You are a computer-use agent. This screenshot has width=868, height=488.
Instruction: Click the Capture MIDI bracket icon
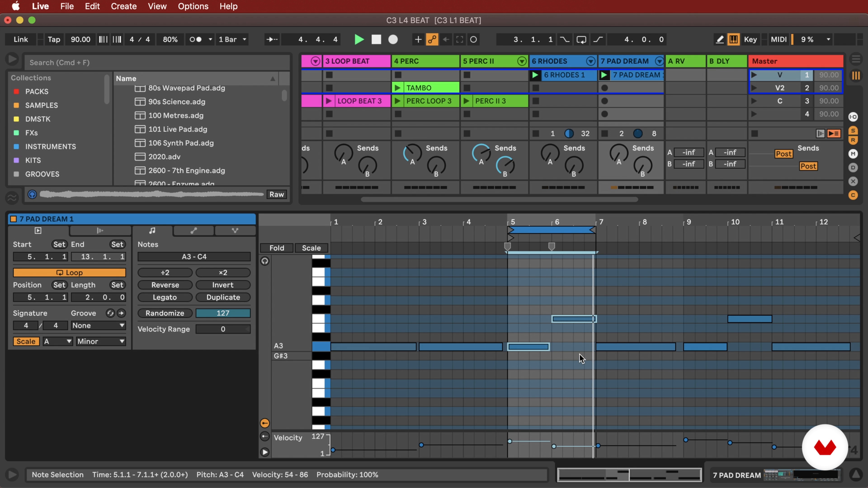[460, 39]
